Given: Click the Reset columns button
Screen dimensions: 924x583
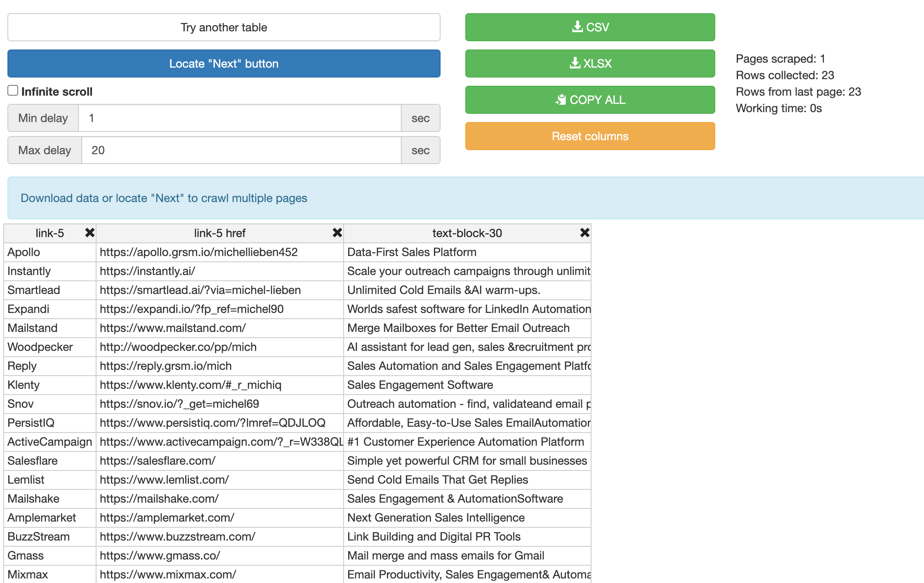Looking at the screenshot, I should pos(590,136).
